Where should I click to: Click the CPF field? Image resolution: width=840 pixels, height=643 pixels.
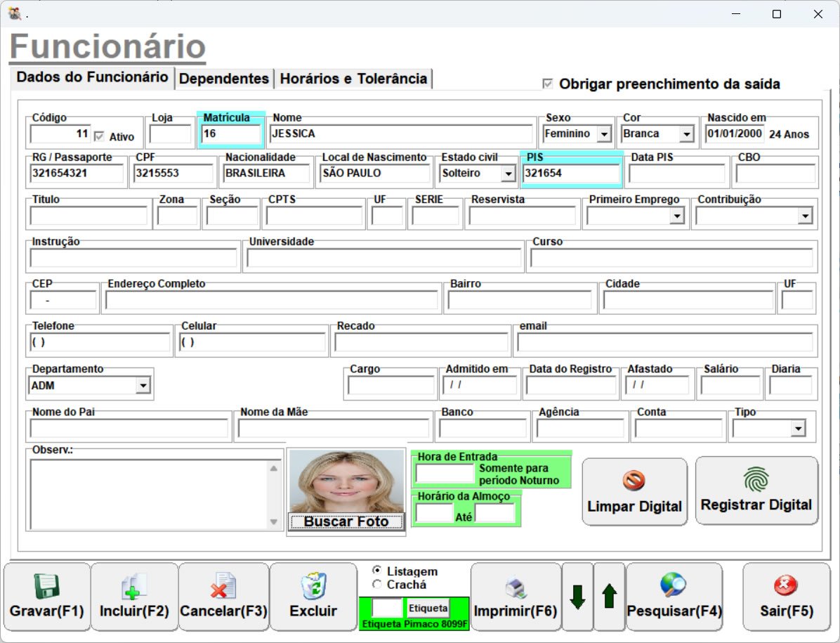pos(173,173)
